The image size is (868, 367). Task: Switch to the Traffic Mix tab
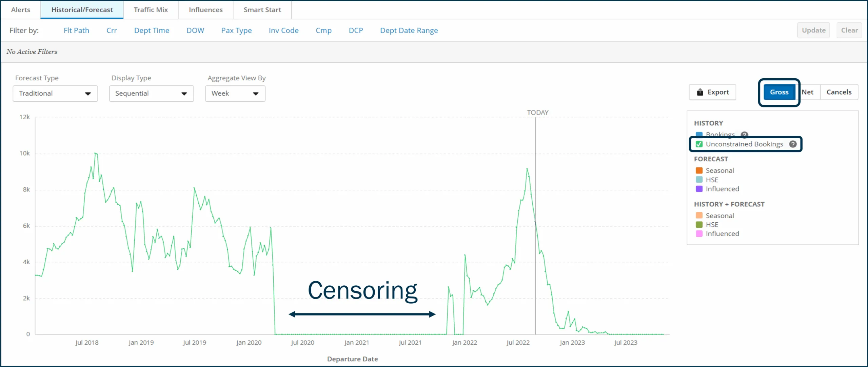[151, 10]
